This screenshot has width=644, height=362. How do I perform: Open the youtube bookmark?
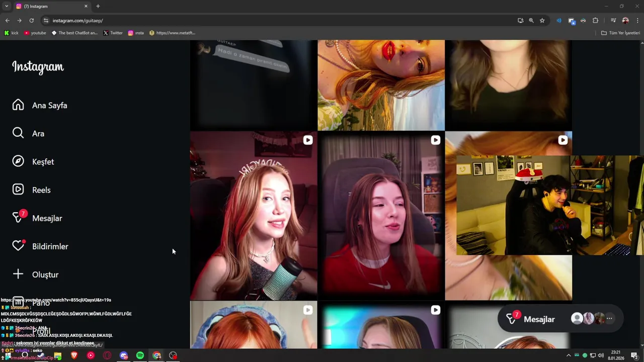click(35, 33)
